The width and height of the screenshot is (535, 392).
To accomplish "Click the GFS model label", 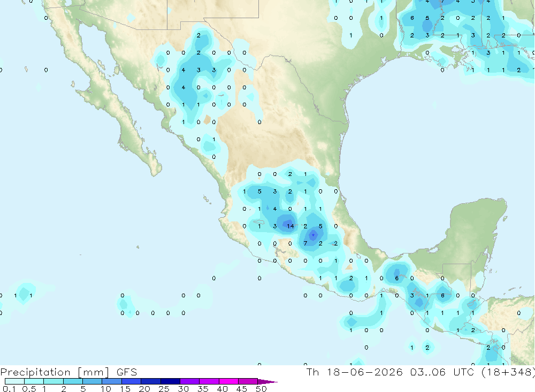I will click(127, 372).
